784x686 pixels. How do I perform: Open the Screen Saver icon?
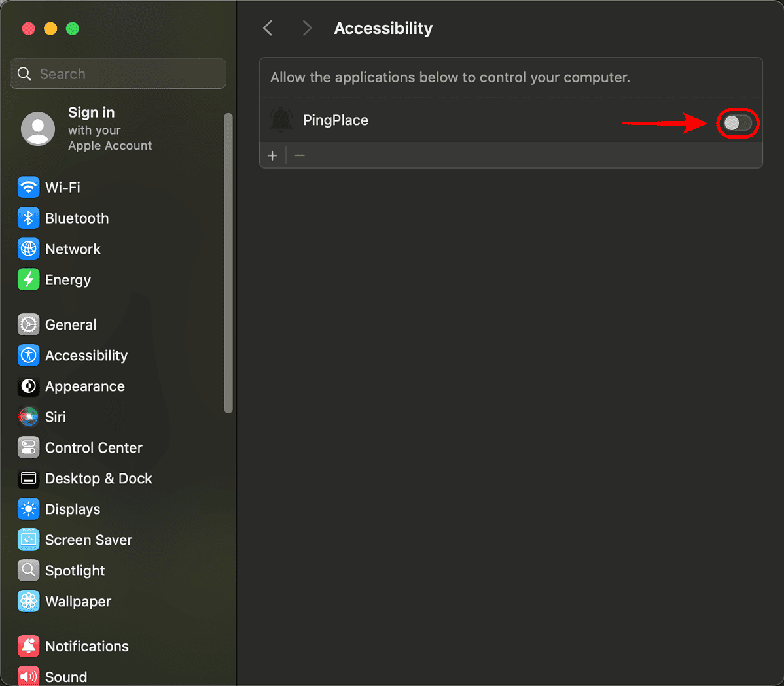29,540
